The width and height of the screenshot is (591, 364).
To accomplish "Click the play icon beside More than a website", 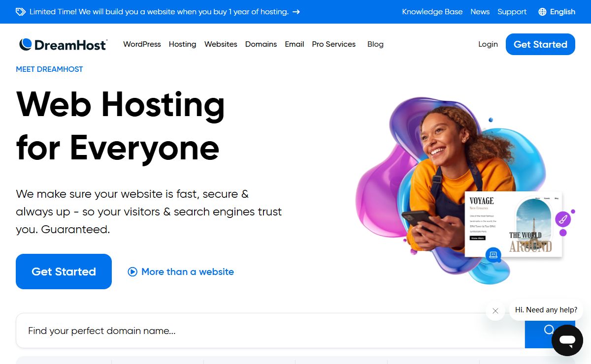I will coord(132,272).
